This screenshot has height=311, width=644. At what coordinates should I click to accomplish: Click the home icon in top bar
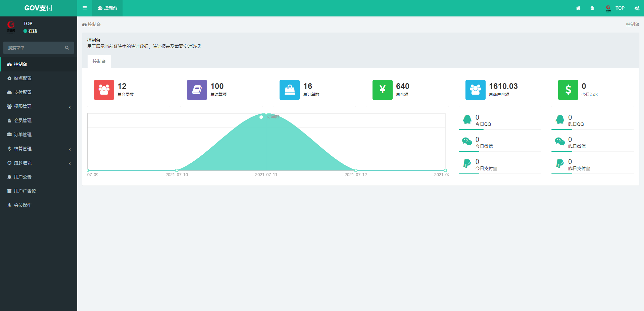coord(578,8)
